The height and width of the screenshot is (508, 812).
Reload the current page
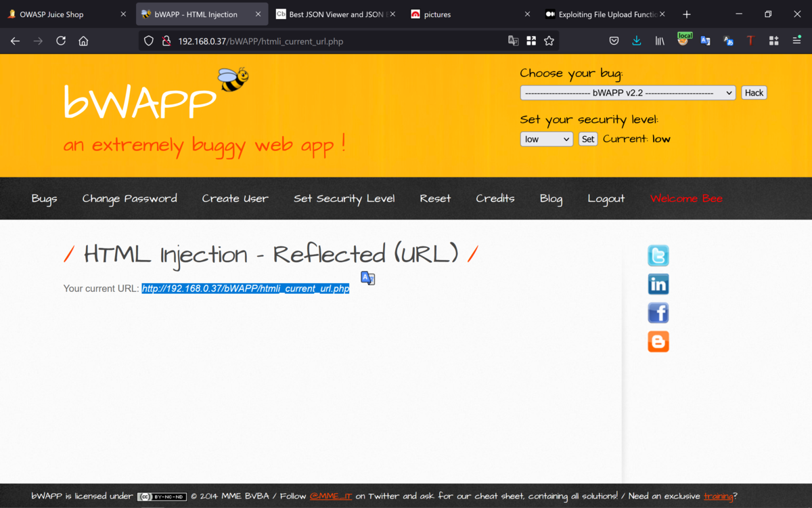click(x=61, y=41)
